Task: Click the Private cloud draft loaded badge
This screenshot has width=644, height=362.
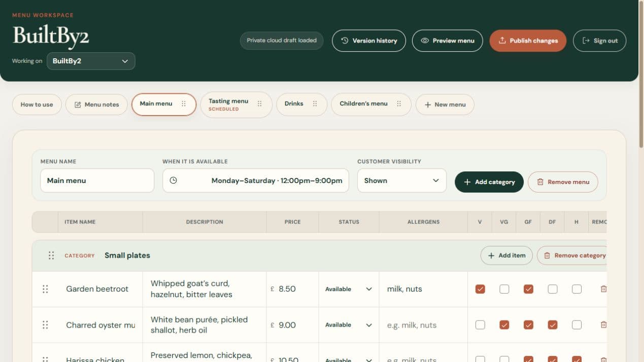Action: tap(282, 41)
